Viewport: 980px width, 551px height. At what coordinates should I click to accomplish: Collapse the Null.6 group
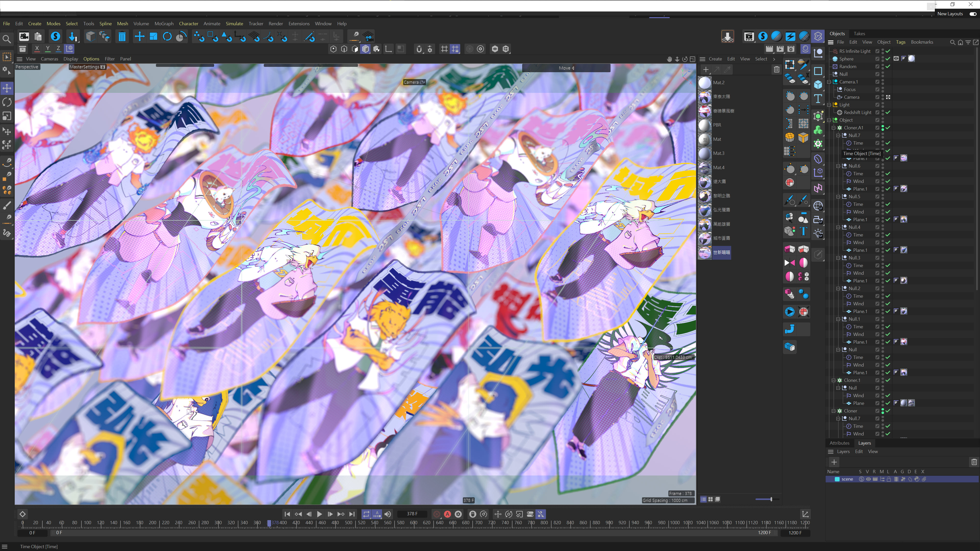pyautogui.click(x=838, y=166)
